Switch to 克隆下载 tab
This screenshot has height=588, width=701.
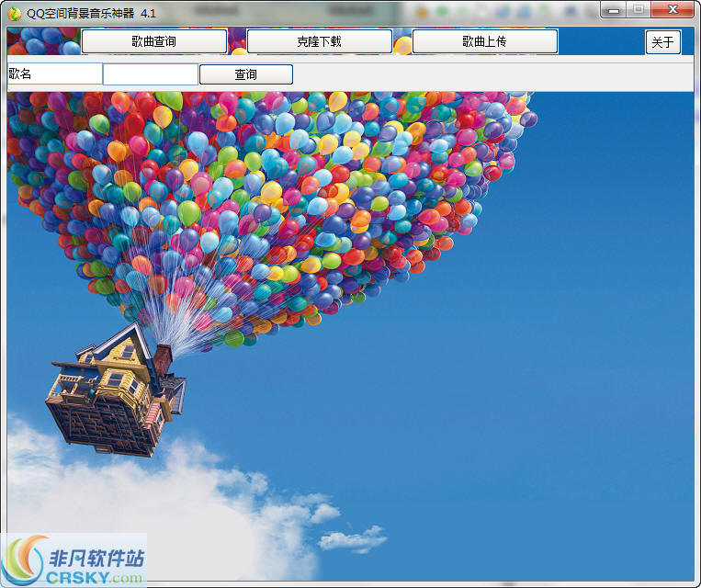pos(319,41)
